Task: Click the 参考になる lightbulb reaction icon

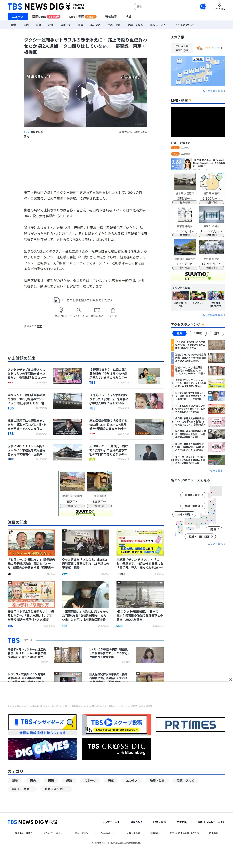Action: click(x=61, y=310)
